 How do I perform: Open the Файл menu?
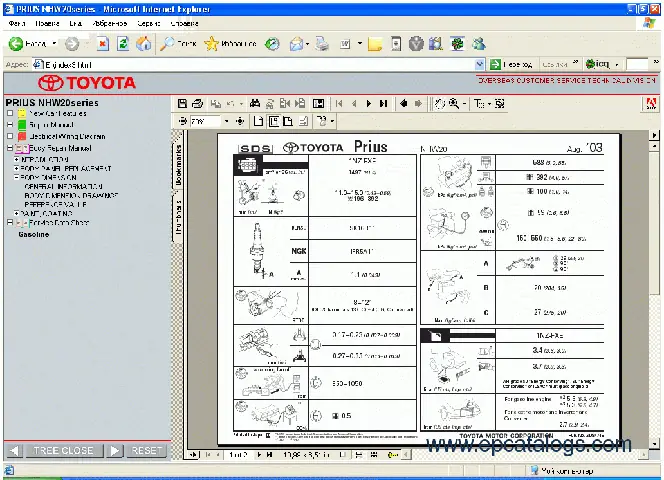point(17,24)
